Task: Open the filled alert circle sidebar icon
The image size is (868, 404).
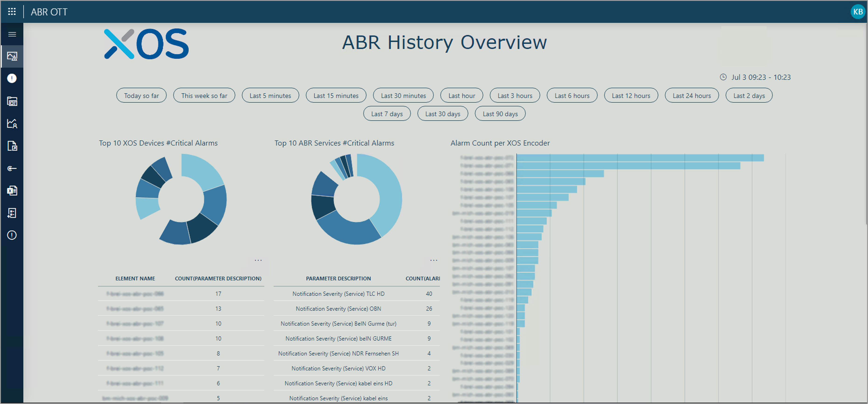Action: [x=12, y=79]
